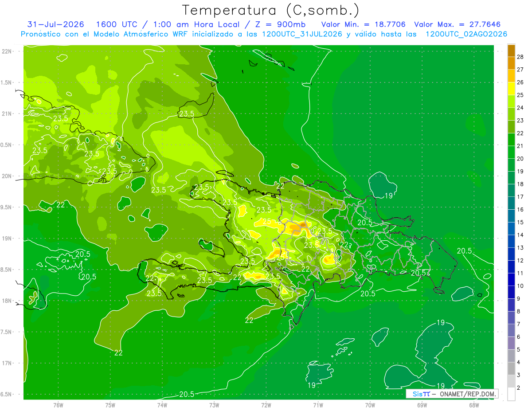Click the 'Temperatura (C,somb.)' chart title
This screenshot has height=411, width=532.
[271, 10]
